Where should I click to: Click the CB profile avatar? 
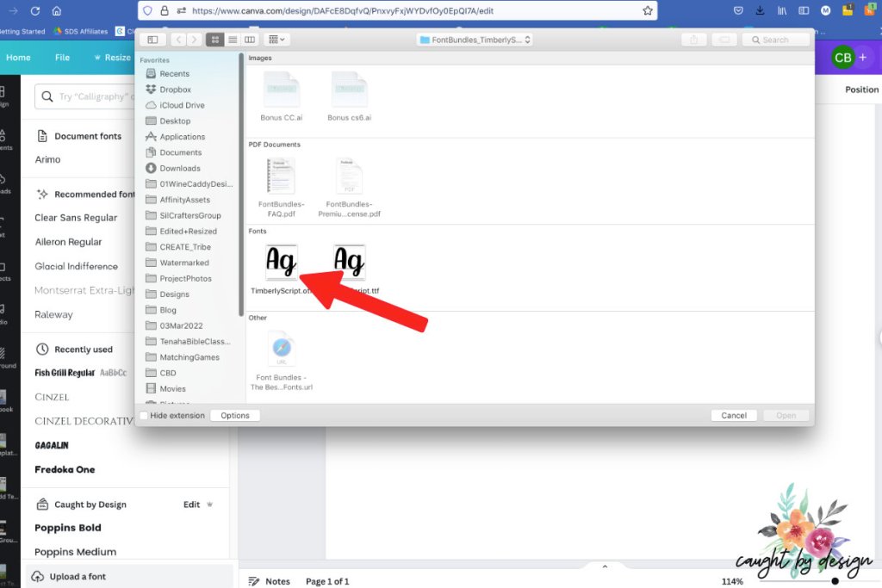[x=842, y=58]
